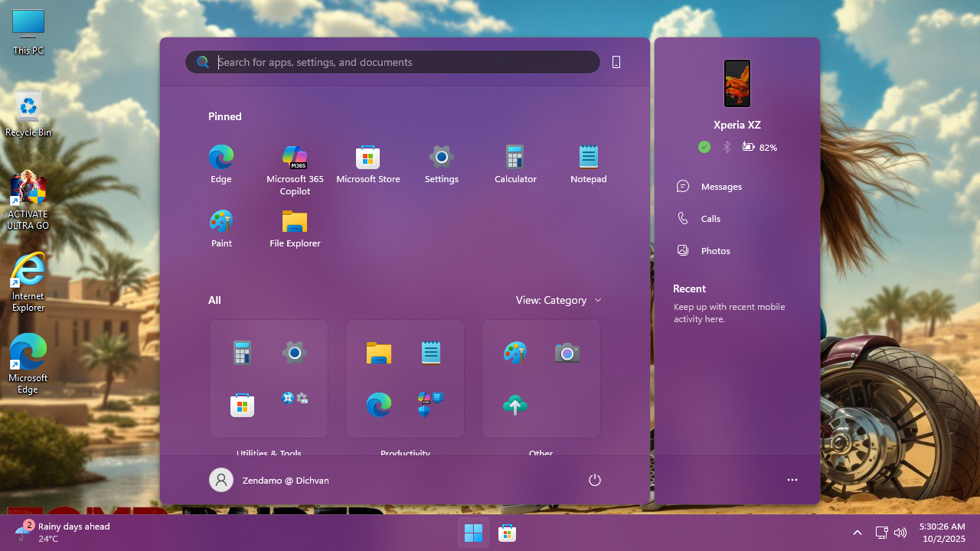
Task: Launch Calculator from Pinned apps
Action: [515, 165]
